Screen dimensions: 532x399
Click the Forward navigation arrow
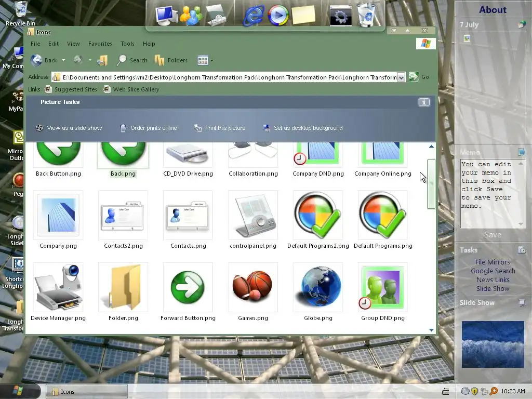pos(78,60)
